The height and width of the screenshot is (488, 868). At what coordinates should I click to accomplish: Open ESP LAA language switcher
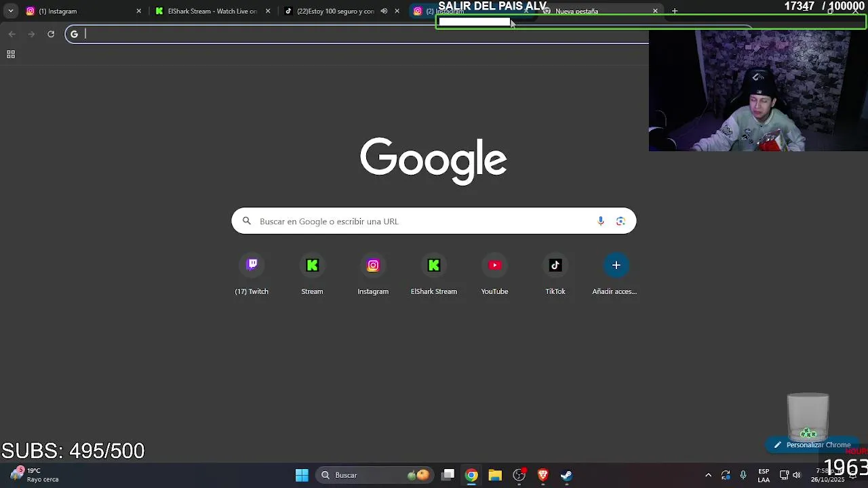[764, 475]
